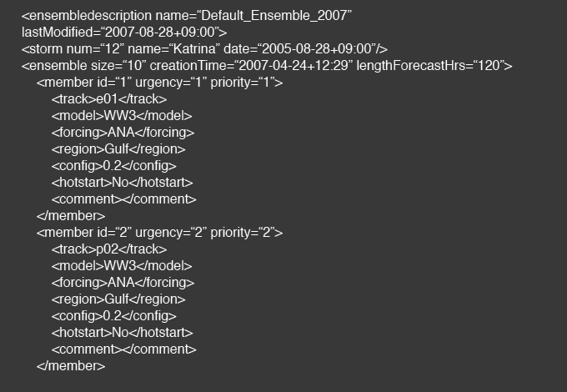This screenshot has width=567, height=392.
Task: Select the storm Katrina element line
Action: pos(204,49)
